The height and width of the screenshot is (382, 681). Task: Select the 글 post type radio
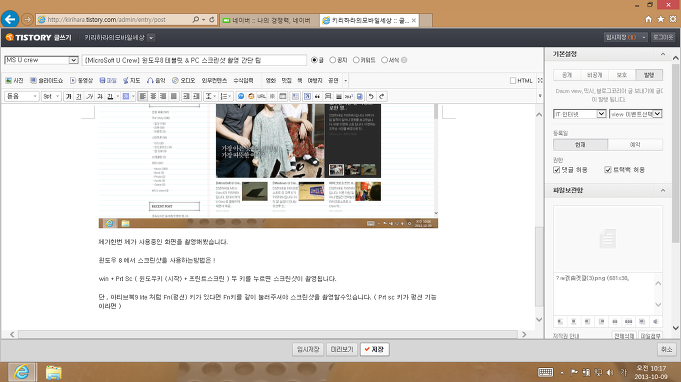[x=314, y=60]
